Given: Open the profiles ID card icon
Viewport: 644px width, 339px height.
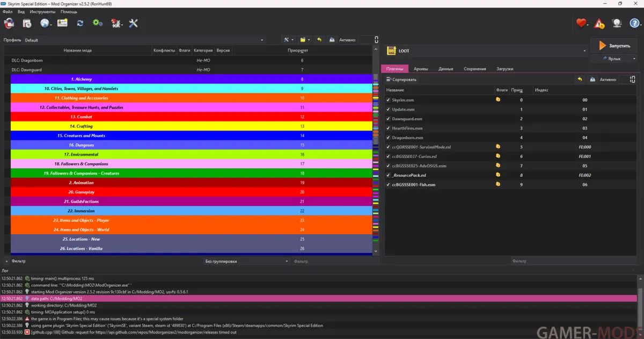Looking at the screenshot, I should [62, 23].
